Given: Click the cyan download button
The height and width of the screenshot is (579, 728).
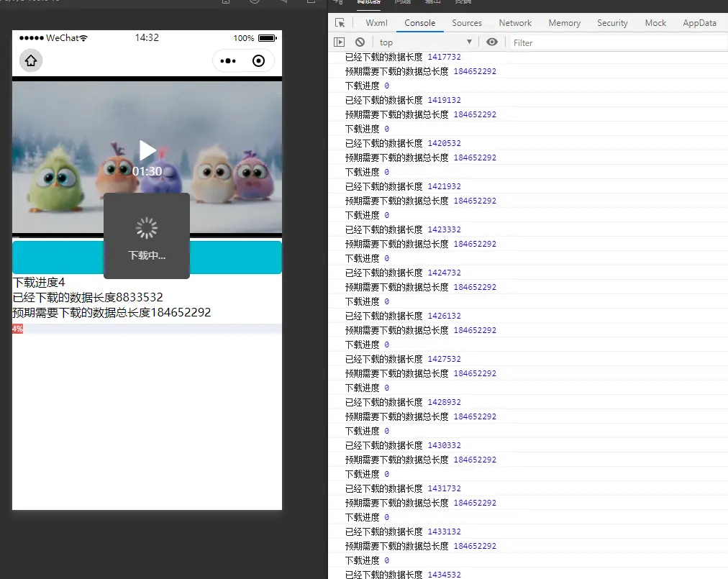Looking at the screenshot, I should point(147,257).
